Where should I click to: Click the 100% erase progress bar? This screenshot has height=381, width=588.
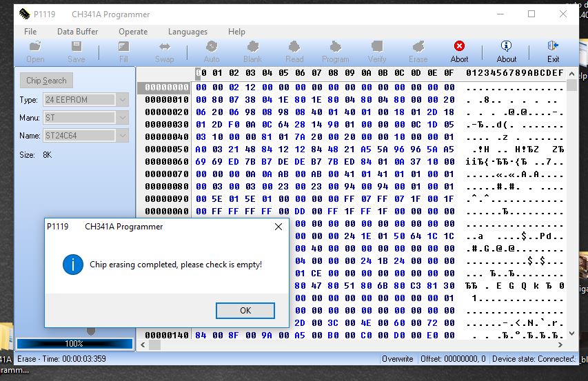pyautogui.click(x=74, y=344)
